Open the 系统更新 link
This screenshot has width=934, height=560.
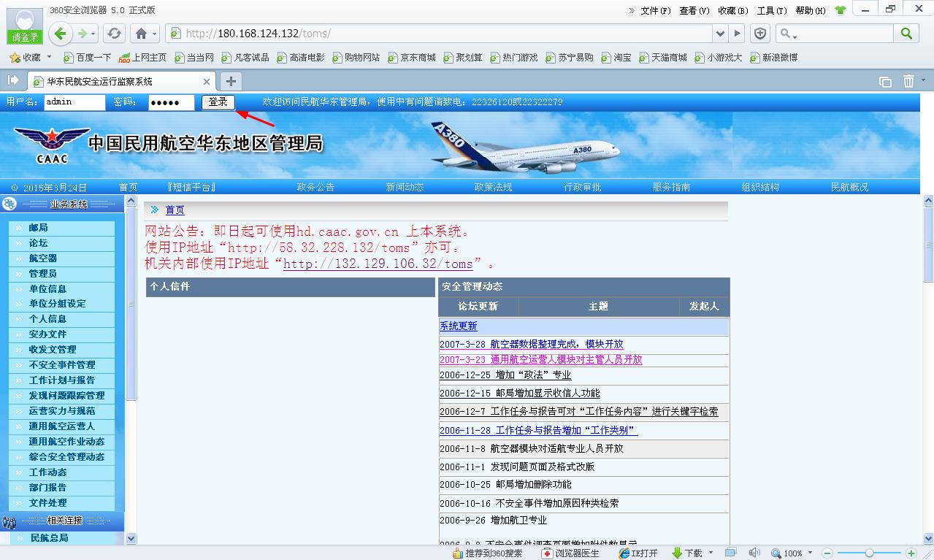coord(458,326)
